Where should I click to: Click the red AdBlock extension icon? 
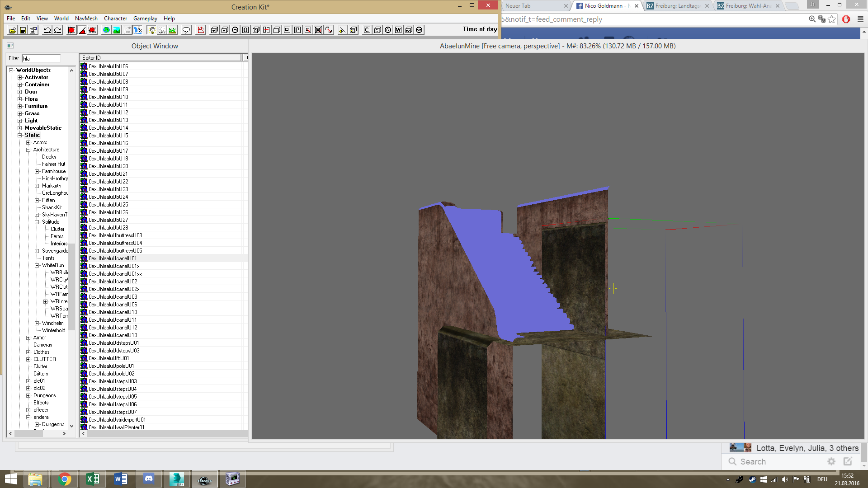tap(846, 19)
